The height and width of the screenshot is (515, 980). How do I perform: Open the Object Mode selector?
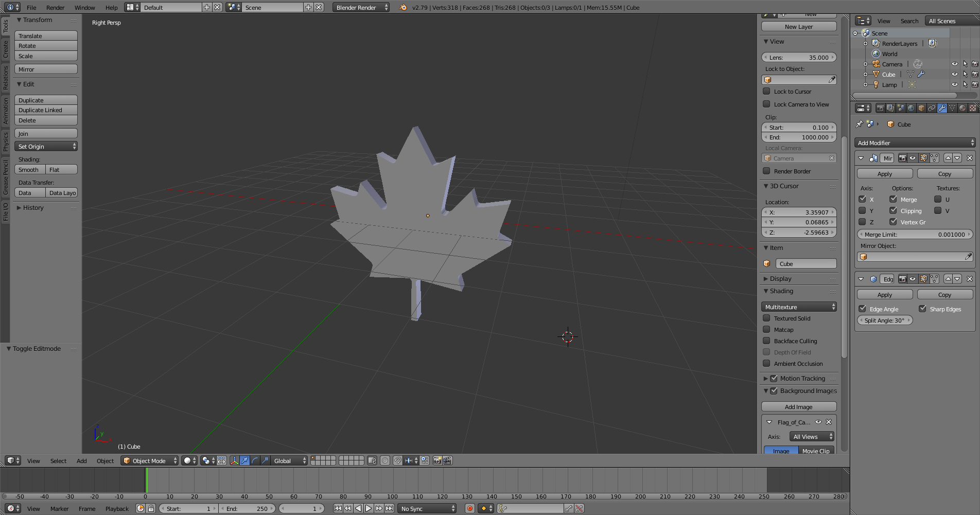tap(150, 460)
